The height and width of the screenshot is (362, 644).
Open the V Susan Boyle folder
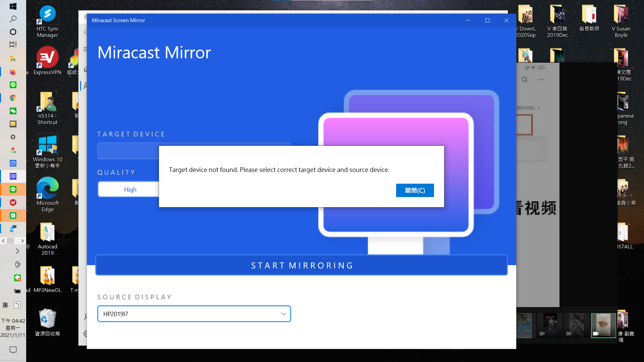click(x=621, y=21)
